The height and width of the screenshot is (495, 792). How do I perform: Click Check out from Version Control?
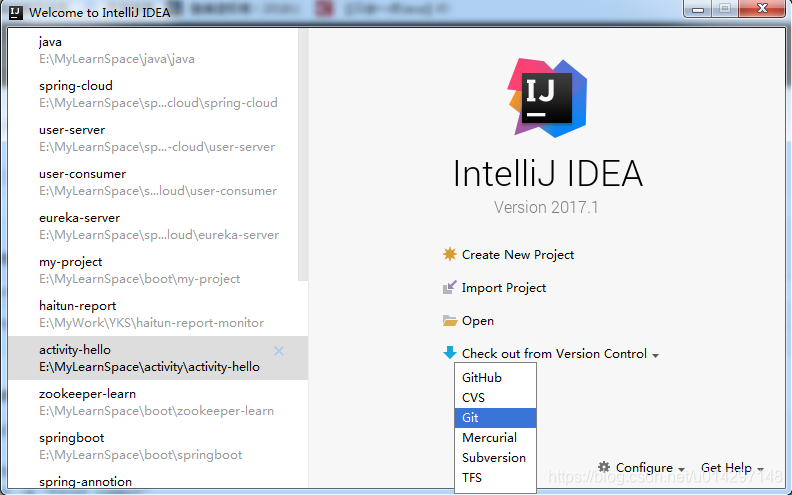(554, 354)
